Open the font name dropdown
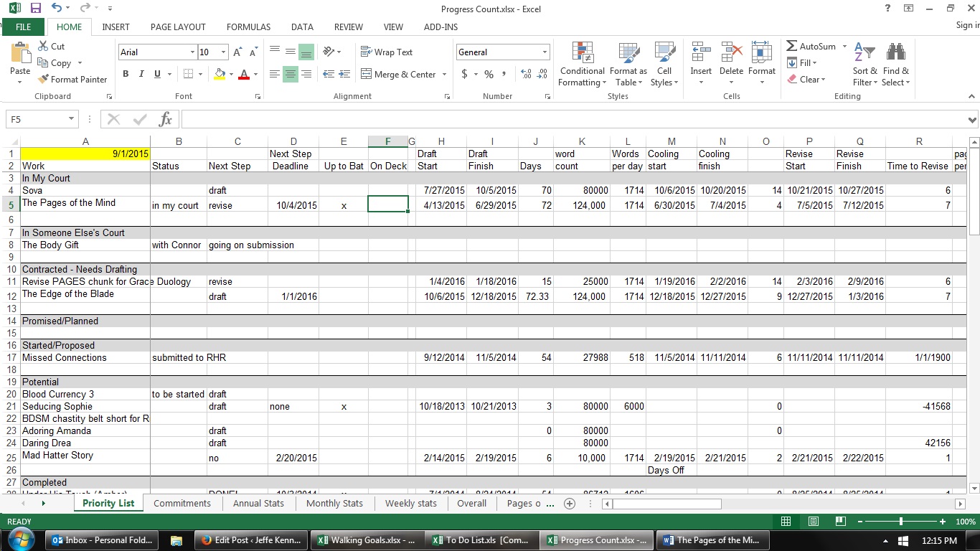Viewport: 980px width, 551px height. [x=192, y=52]
